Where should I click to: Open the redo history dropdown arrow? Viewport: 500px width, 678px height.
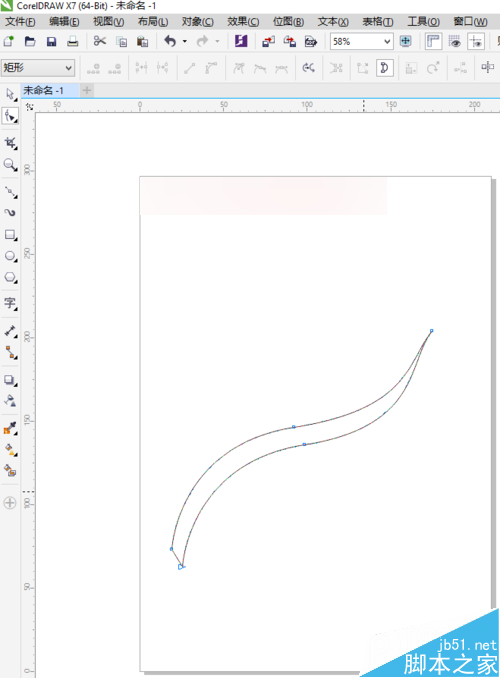coord(217,42)
